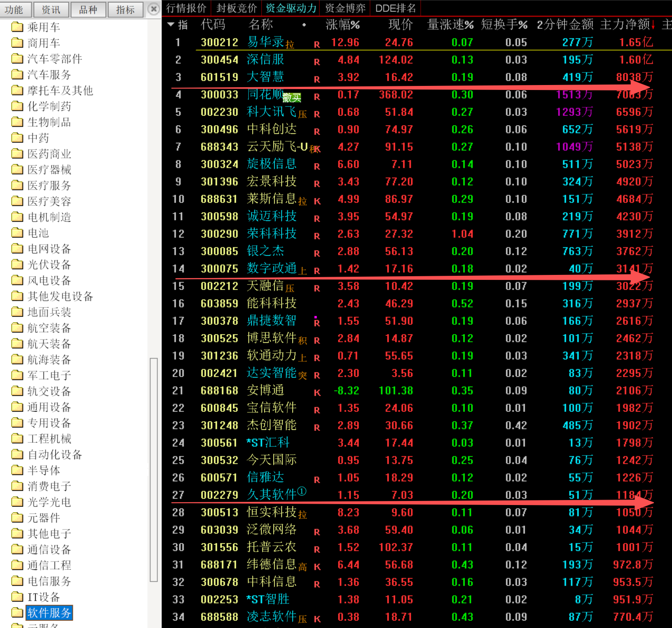The width and height of the screenshot is (672, 628).
Task: Select the 凌志软件 stock name
Action: [272, 617]
